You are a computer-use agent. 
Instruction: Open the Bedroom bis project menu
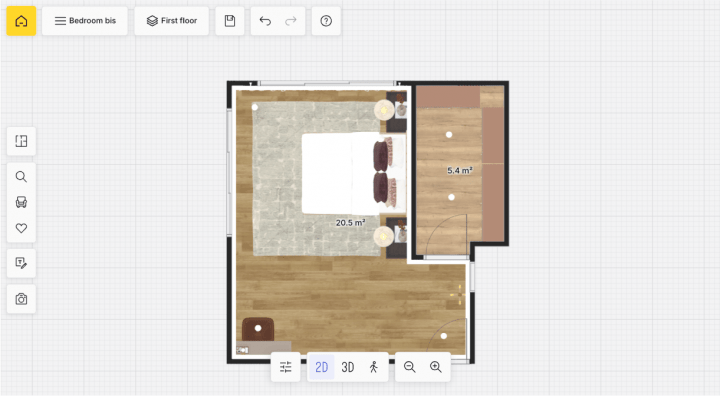[85, 21]
